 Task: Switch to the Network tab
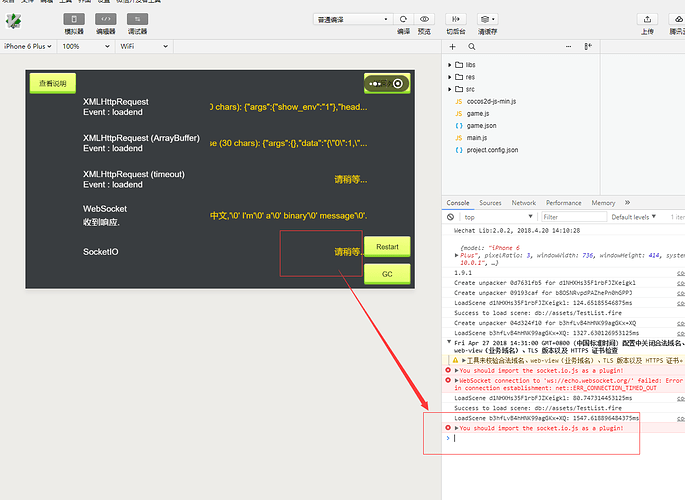click(523, 203)
